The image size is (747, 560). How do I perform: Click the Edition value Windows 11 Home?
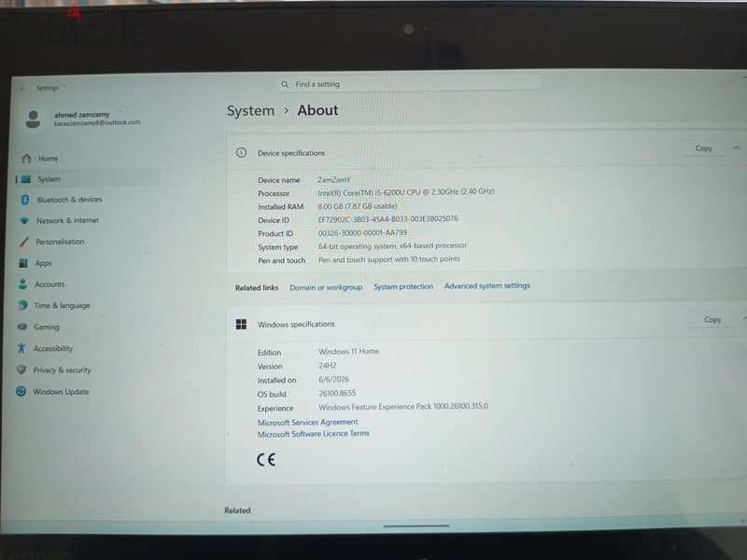pos(348,352)
